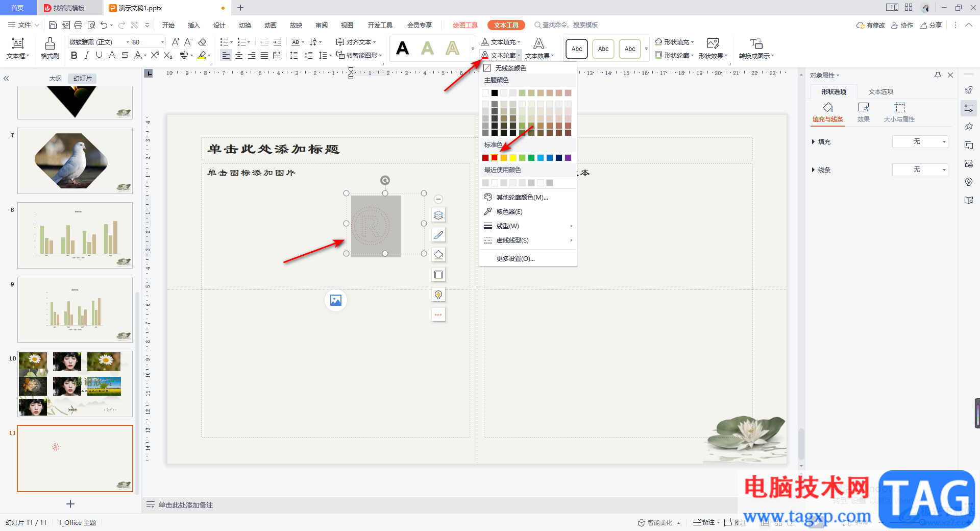Viewport: 980px width, 531px height.
Task: Click More Settings (更多设置) in menu
Action: (x=528, y=258)
